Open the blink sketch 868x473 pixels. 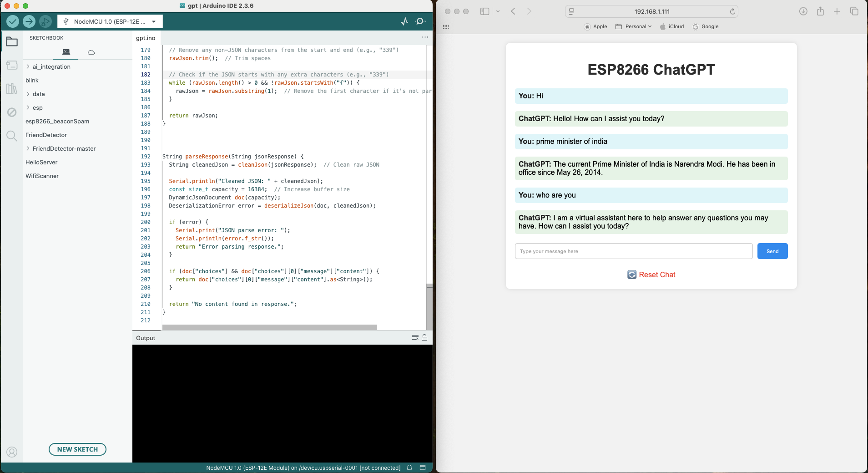(x=32, y=80)
